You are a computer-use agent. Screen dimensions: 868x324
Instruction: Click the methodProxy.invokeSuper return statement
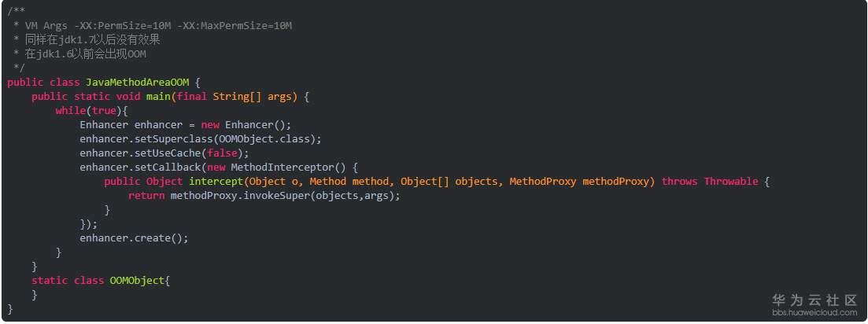264,196
